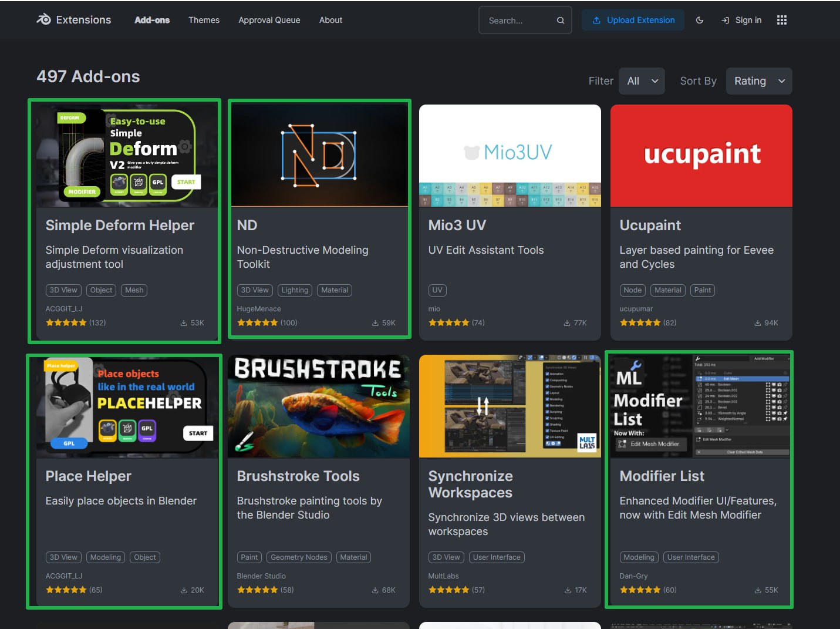The width and height of the screenshot is (840, 629).
Task: Click the Upload Extension button
Action: 633,20
